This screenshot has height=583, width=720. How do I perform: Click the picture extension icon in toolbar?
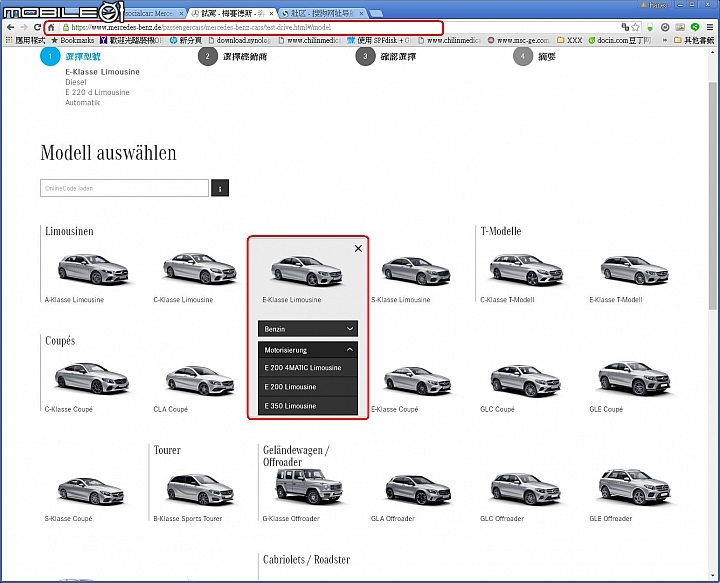point(680,28)
